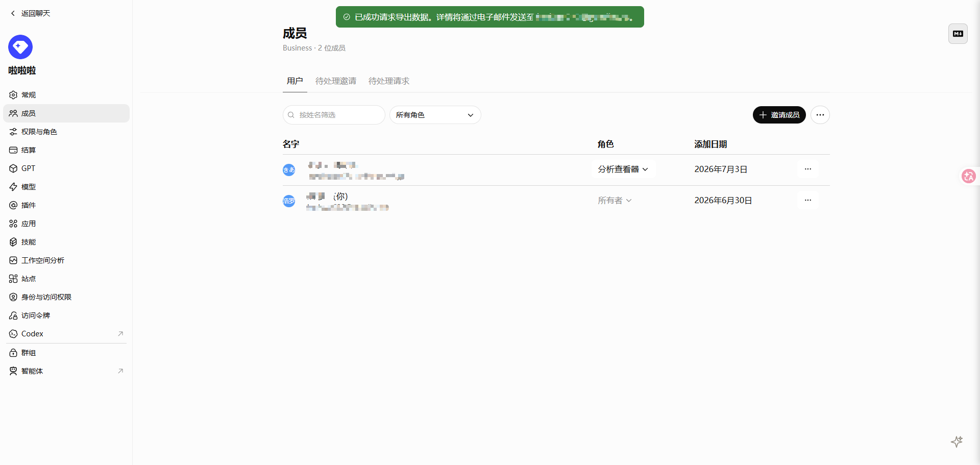Open row actions for 2026年7月3日 member
980x465 pixels.
click(808, 169)
